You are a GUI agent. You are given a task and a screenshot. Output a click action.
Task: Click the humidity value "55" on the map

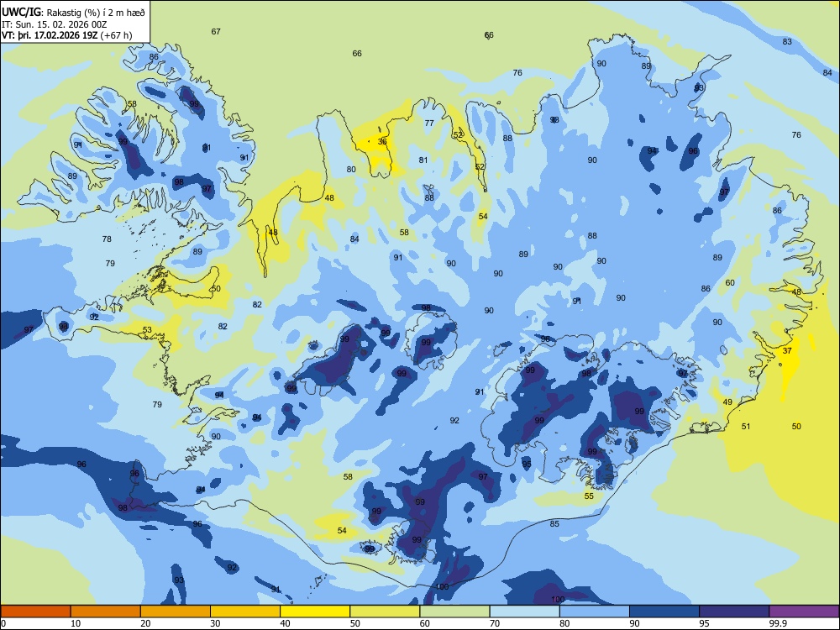(x=589, y=496)
